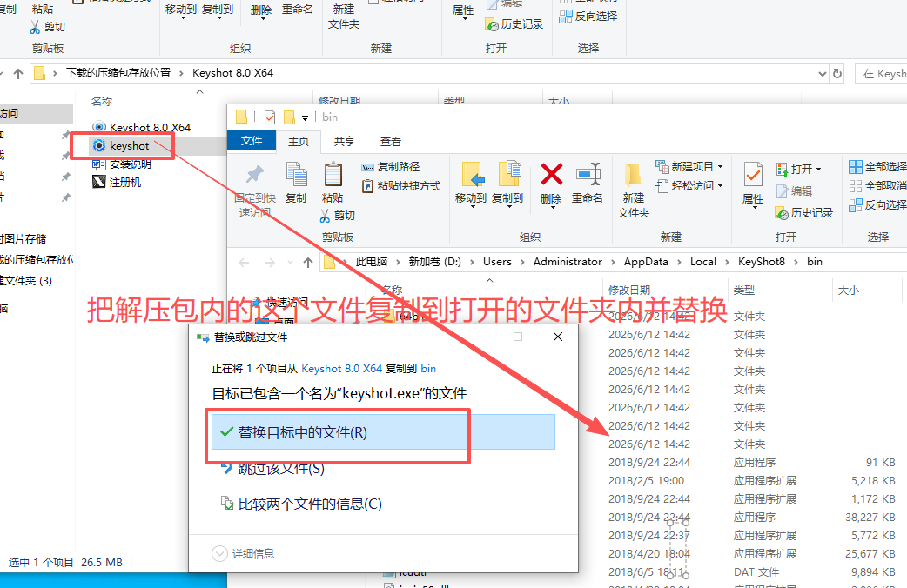
Task: Click Administrator in bin window address path
Action: pos(568,262)
